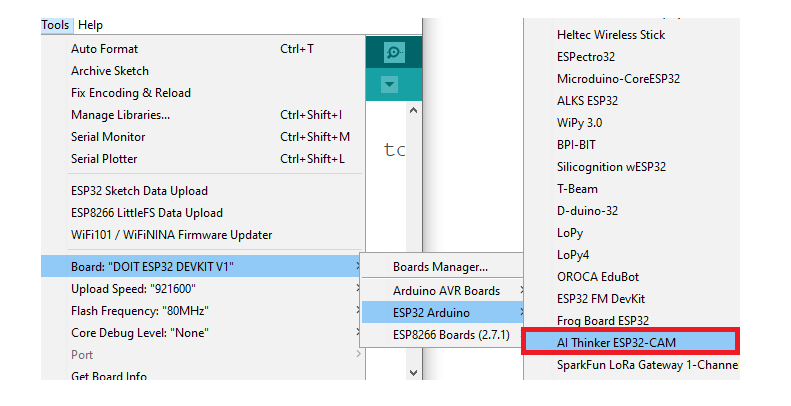Open the Help menu
791x406 pixels.
tap(90, 25)
